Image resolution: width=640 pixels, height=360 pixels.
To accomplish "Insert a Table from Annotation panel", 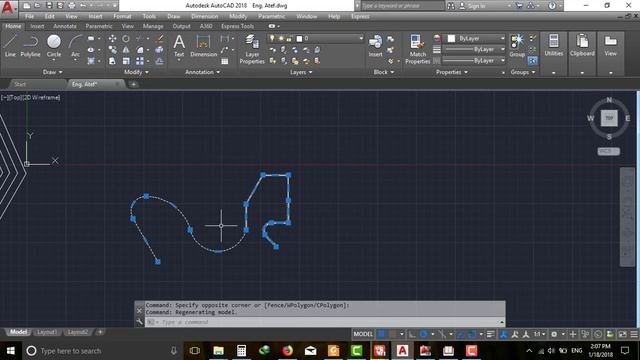I will click(x=224, y=61).
